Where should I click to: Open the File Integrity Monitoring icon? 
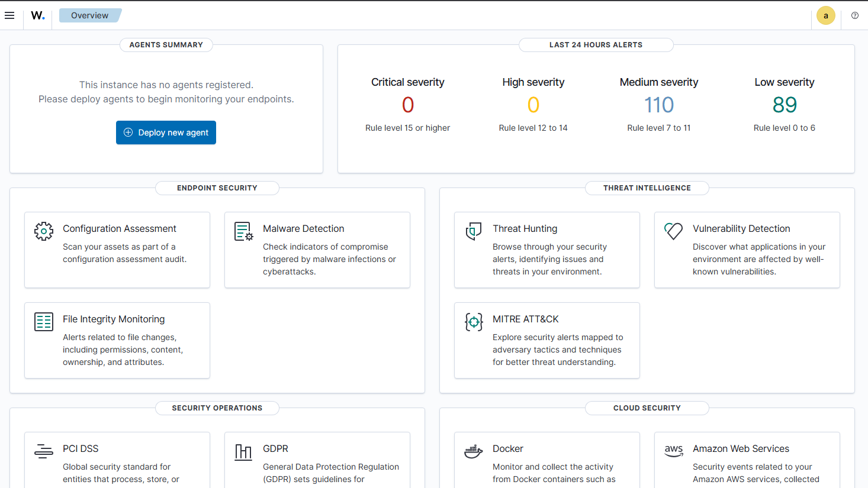coord(44,322)
